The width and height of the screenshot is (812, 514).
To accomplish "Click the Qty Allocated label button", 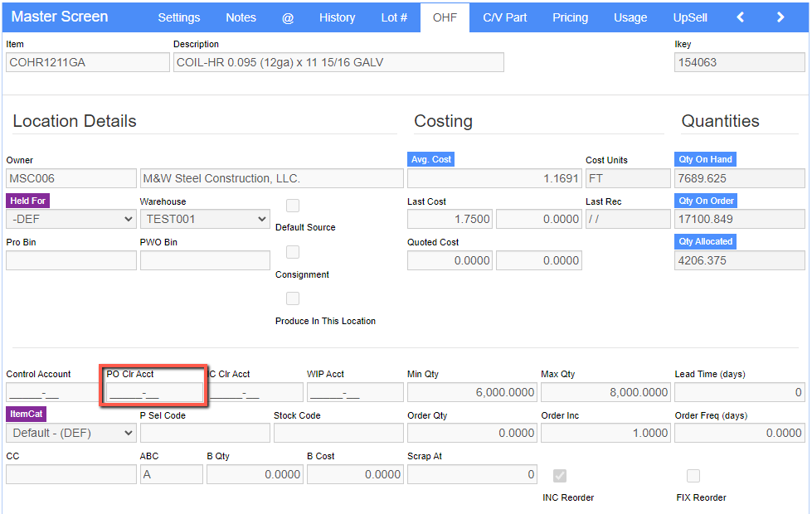I will click(x=705, y=241).
